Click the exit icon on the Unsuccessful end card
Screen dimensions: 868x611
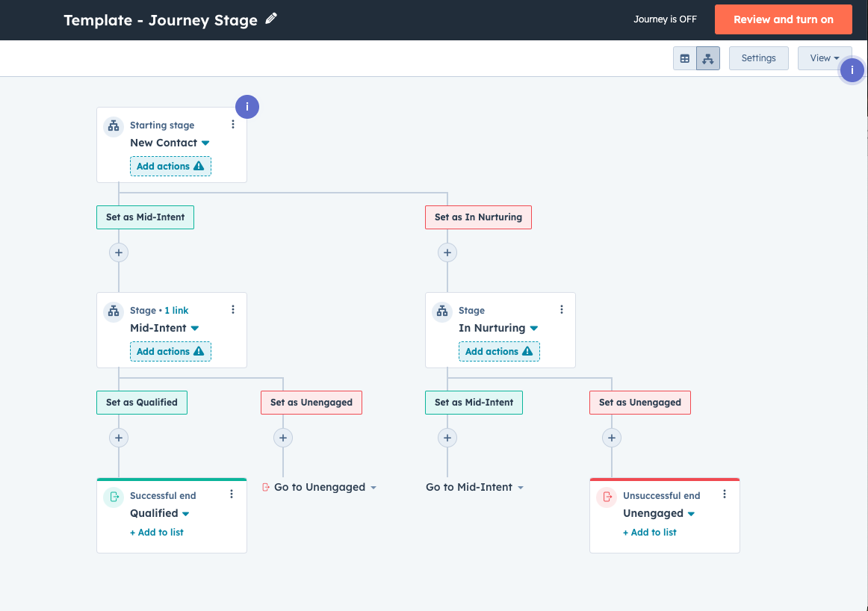pyautogui.click(x=606, y=495)
